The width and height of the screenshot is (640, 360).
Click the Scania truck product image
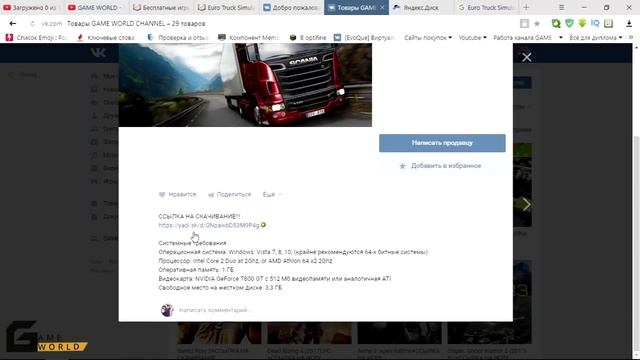click(x=245, y=85)
